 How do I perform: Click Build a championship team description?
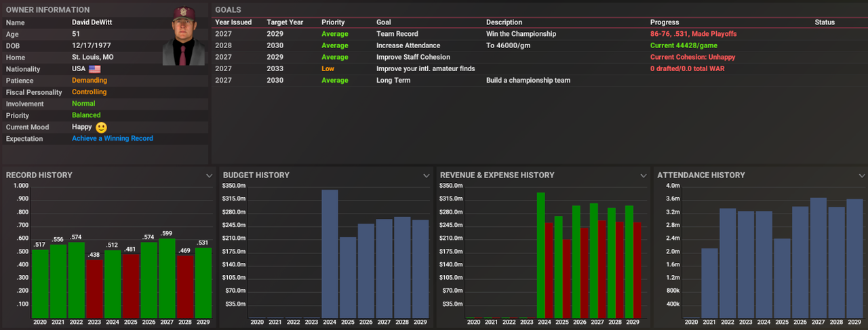point(528,80)
